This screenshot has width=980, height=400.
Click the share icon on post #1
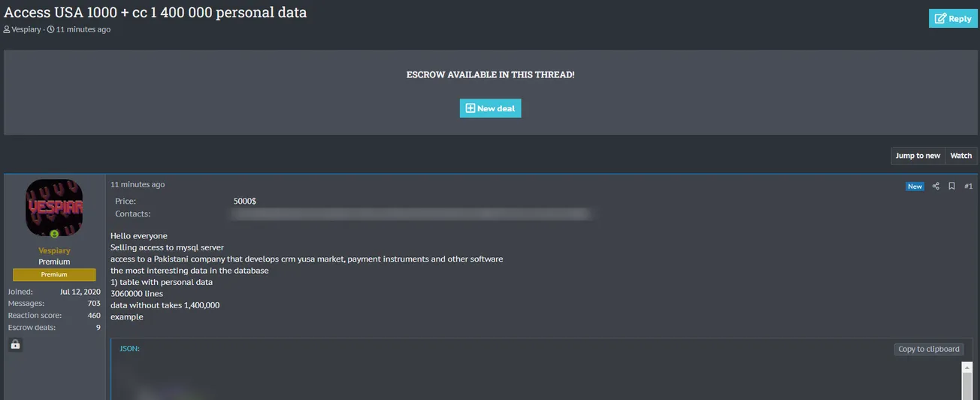[936, 186]
